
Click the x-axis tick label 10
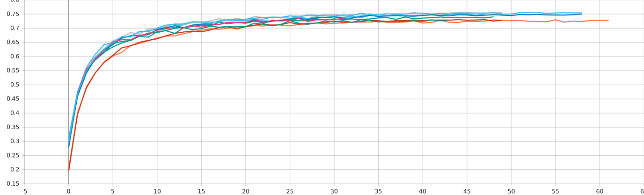point(157,191)
